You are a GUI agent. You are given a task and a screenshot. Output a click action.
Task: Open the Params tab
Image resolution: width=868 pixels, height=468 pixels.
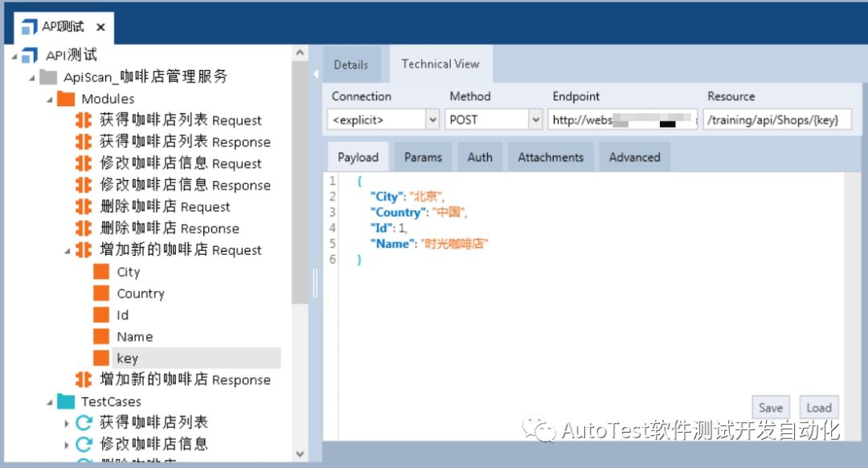point(423,158)
